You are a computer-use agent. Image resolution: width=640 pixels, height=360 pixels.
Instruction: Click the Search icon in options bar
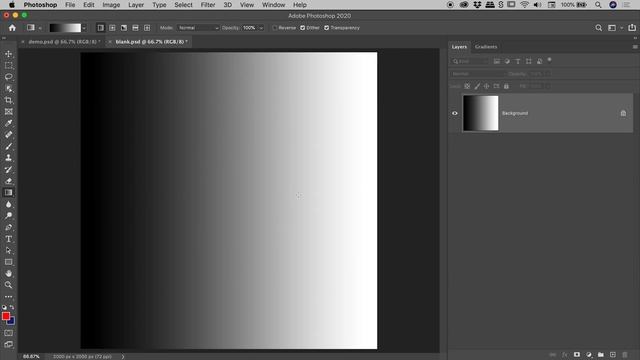coord(598,28)
